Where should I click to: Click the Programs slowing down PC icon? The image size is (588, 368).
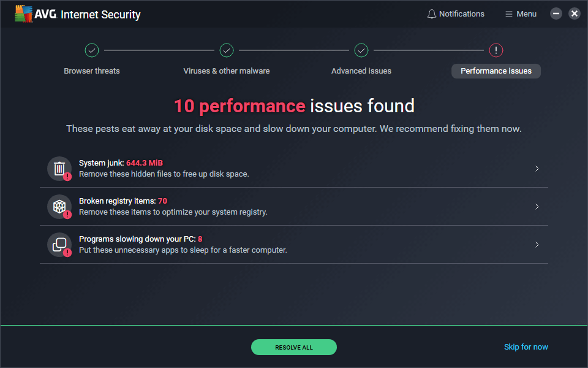click(59, 245)
